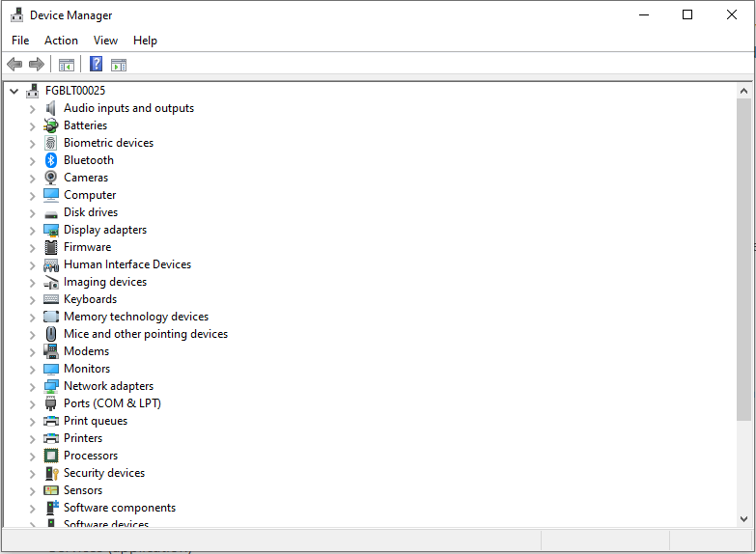The image size is (756, 554).
Task: Click the Display adapters icon
Action: [50, 230]
